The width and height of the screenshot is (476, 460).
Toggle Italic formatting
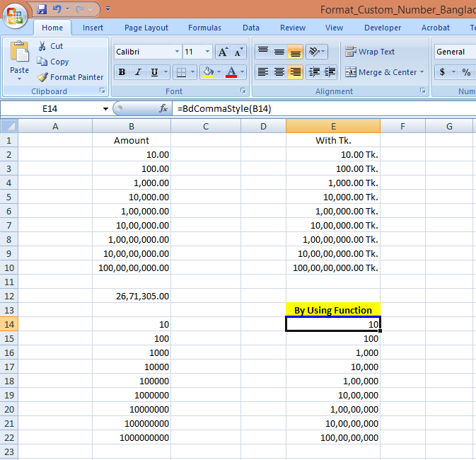[x=138, y=72]
